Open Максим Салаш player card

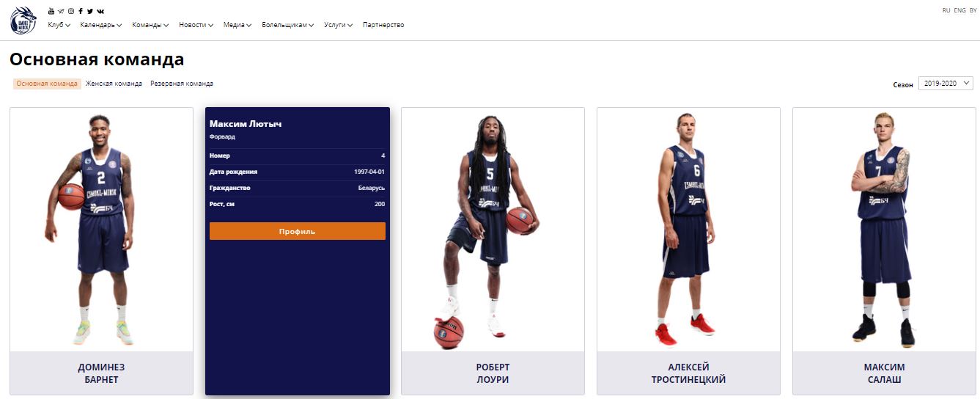[x=884, y=251]
